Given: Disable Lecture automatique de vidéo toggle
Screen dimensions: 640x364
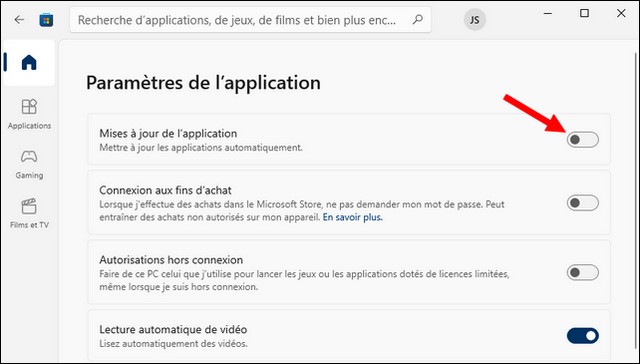Looking at the screenshot, I should pos(582,336).
